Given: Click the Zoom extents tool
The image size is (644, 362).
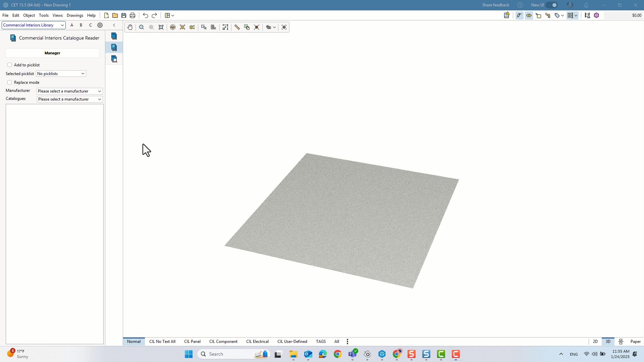Looking at the screenshot, I should pos(161,27).
